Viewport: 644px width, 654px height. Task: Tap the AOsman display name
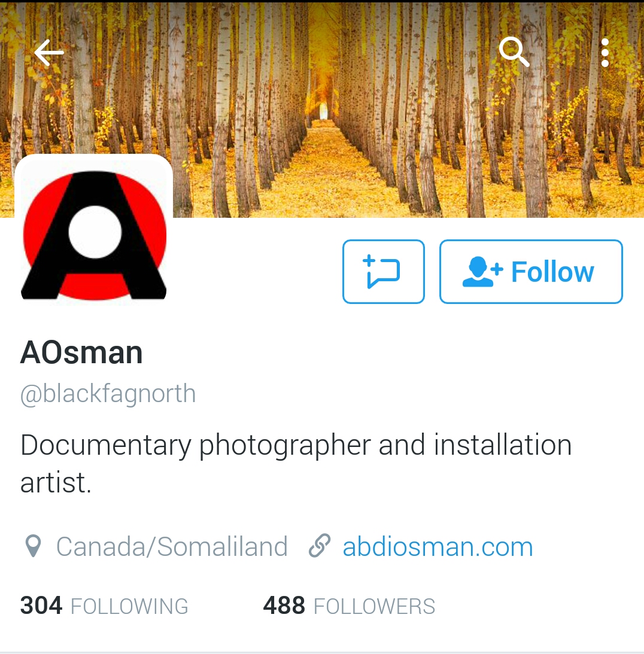click(81, 353)
